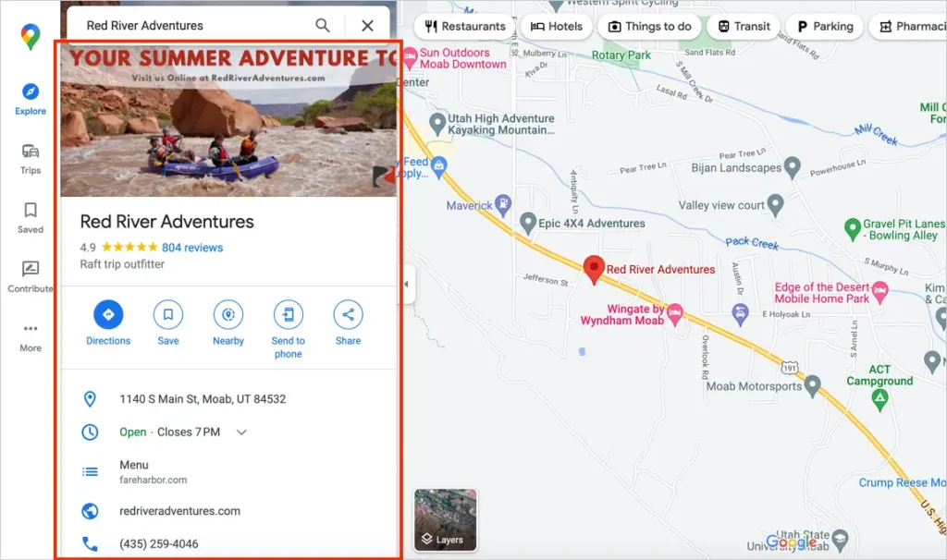Click the Google Maps logo icon

tap(31, 37)
